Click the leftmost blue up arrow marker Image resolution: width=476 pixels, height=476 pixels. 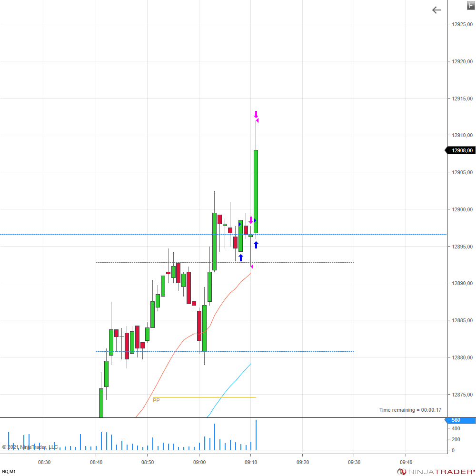(241, 258)
